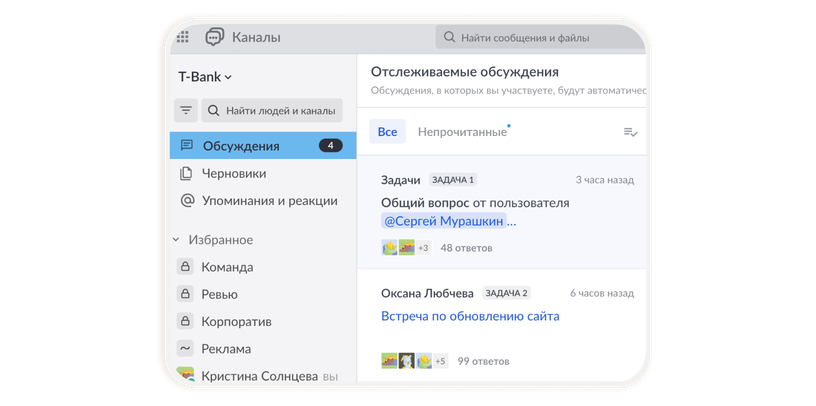Click first avatar in the Задачи thread

tap(389, 247)
